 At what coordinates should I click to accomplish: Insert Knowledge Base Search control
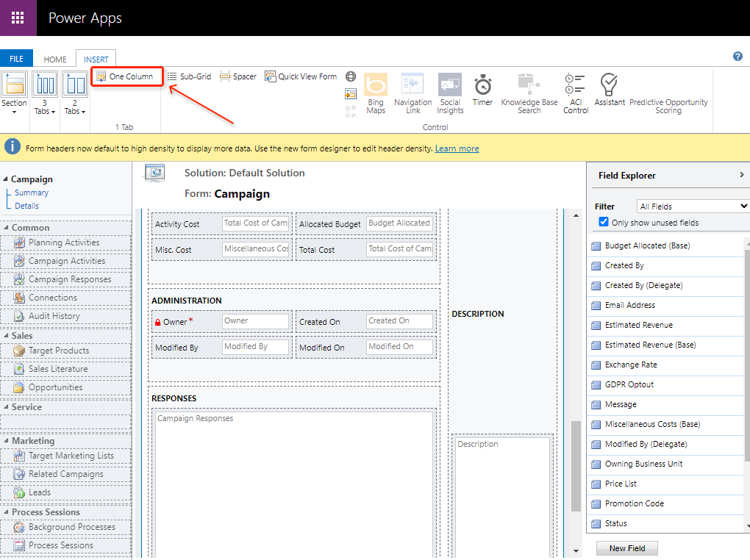529,93
